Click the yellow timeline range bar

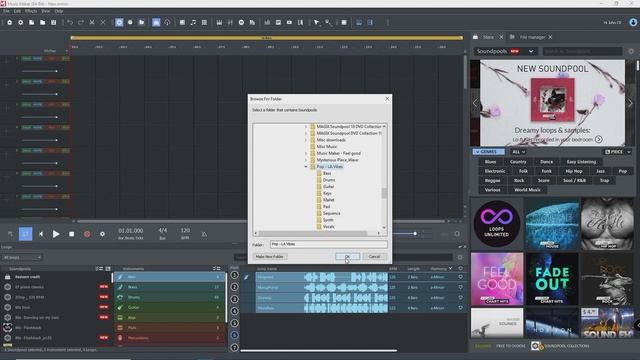pyautogui.click(x=267, y=38)
